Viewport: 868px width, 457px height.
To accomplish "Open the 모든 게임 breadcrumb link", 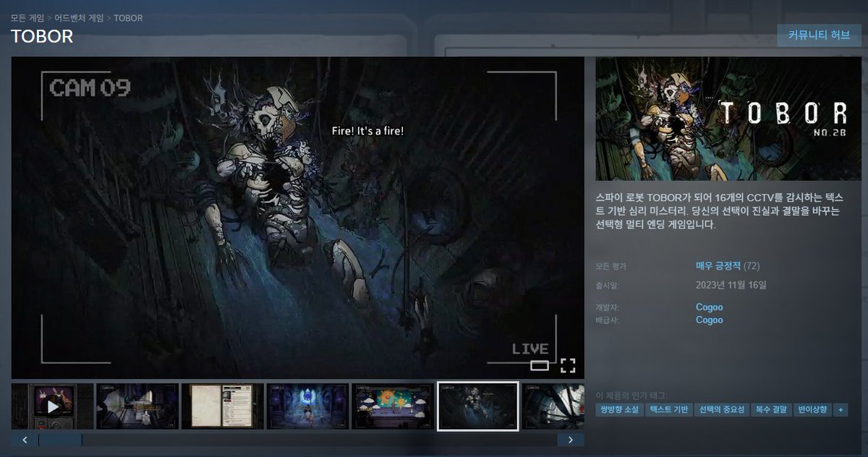I will (27, 18).
